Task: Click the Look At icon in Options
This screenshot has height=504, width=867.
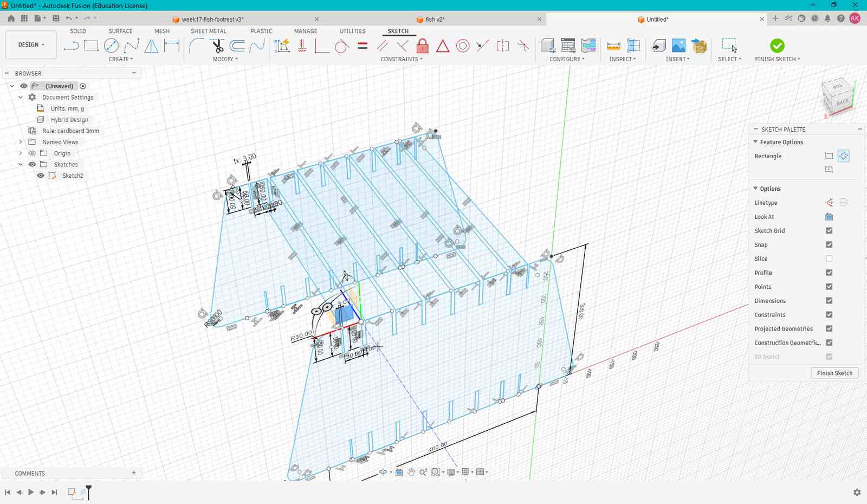Action: 829,217
